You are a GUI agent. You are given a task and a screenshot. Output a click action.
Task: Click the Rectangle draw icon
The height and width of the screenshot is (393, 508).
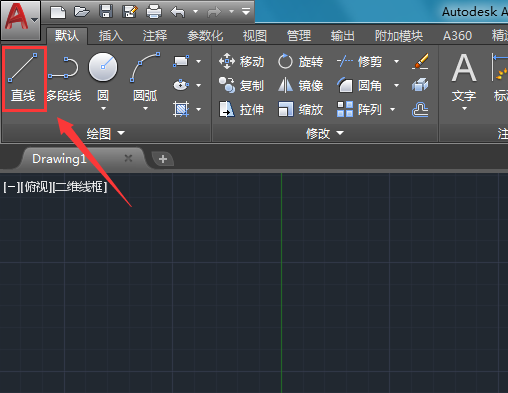click(181, 61)
